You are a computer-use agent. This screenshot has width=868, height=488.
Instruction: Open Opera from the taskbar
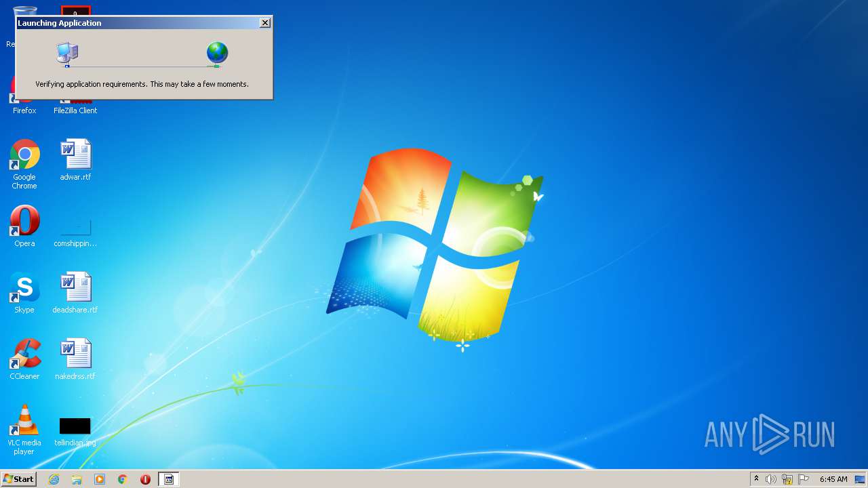145,479
